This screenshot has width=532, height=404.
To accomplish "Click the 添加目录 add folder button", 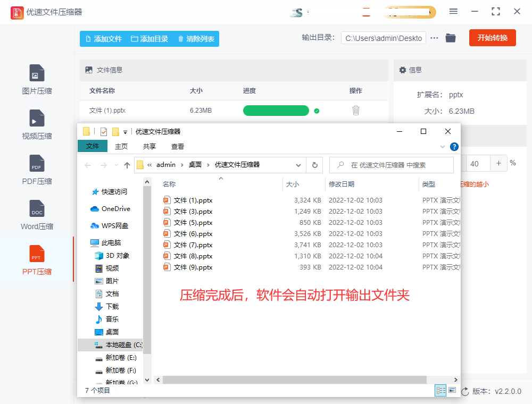I will click(x=149, y=39).
